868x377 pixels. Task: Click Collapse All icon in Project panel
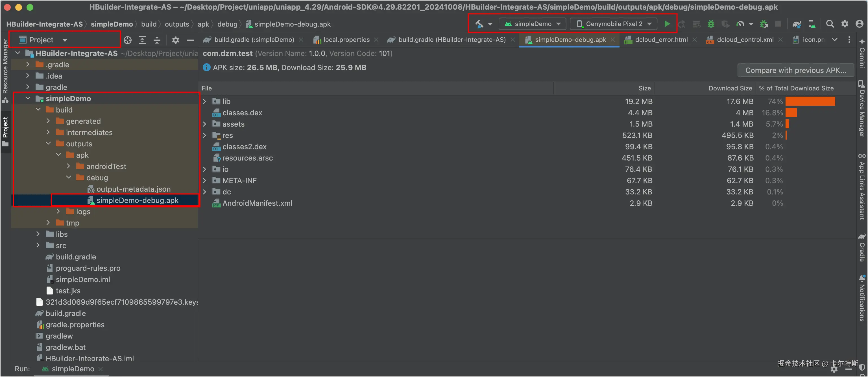[x=157, y=40]
